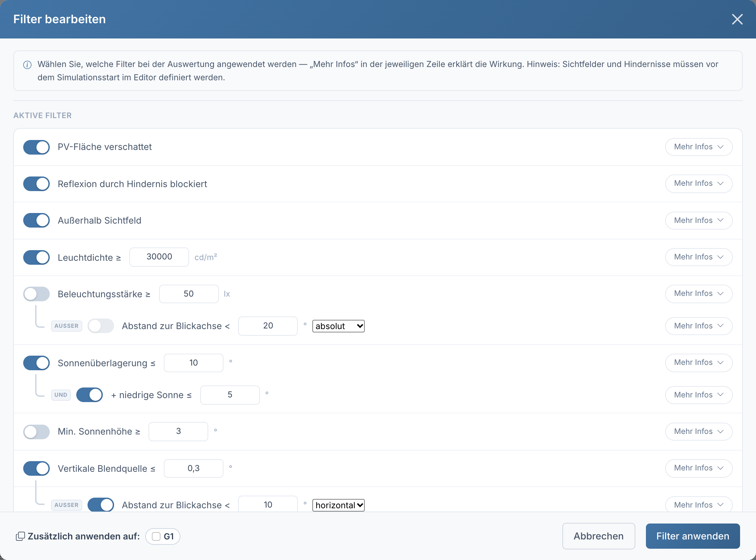Click the niedrige Sonne field showing 5
This screenshot has height=560, width=756.
pos(230,395)
